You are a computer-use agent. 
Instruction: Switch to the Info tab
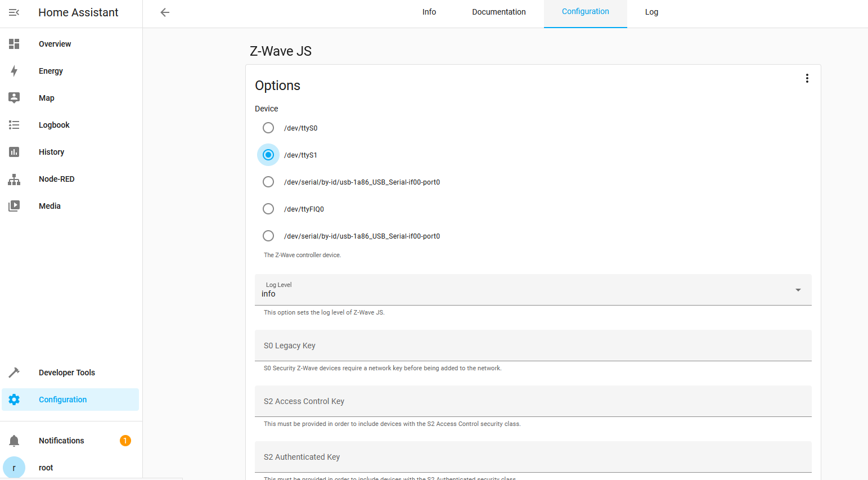coord(429,12)
